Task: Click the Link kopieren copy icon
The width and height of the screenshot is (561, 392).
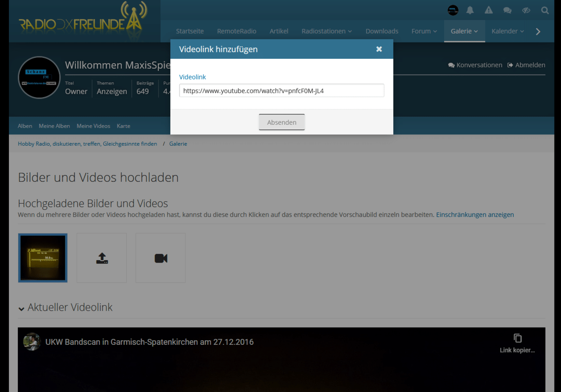Action: [517, 338]
